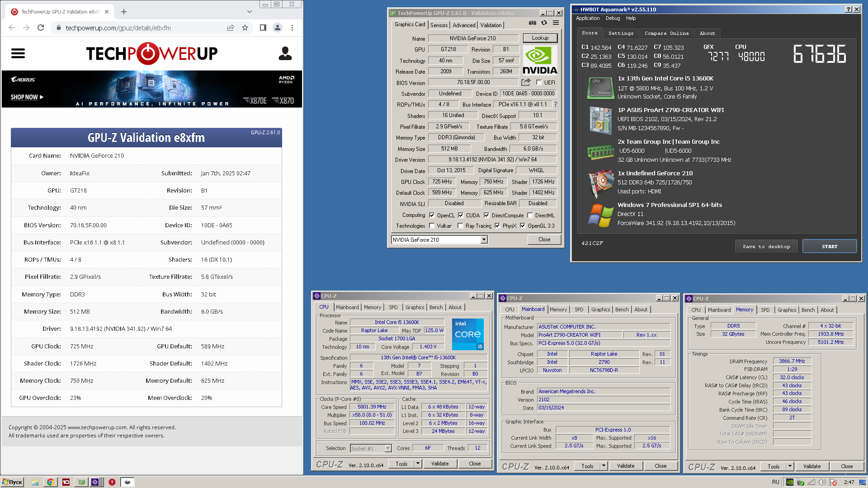Click the RU language indicator
The image size is (868, 488).
(776, 482)
